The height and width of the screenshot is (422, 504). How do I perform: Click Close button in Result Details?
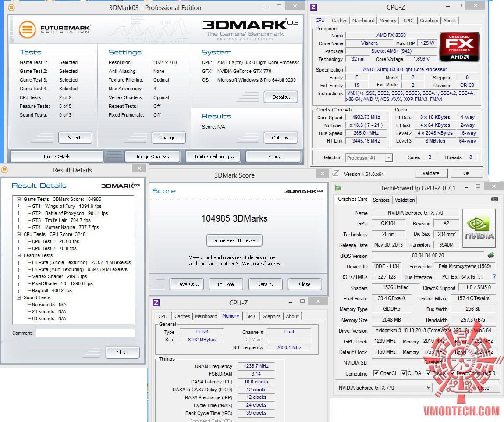pyautogui.click(x=122, y=353)
